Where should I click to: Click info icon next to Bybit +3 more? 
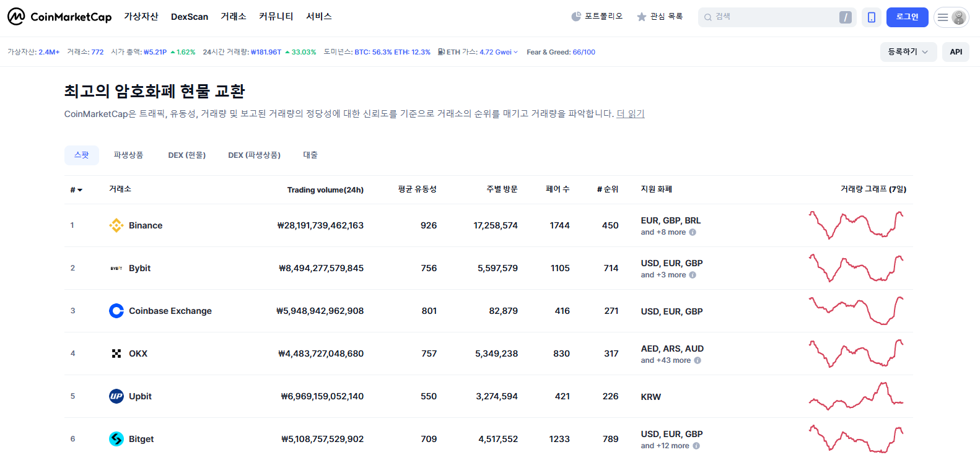(x=693, y=275)
